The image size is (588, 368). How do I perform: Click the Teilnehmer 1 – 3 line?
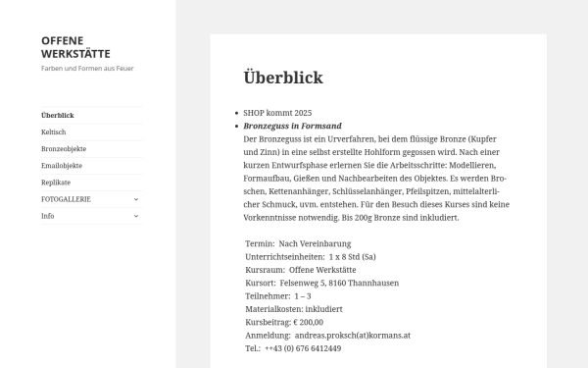point(278,296)
